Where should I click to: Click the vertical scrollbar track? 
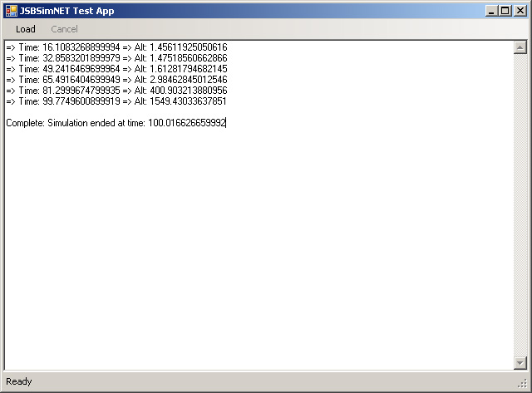coord(520,208)
